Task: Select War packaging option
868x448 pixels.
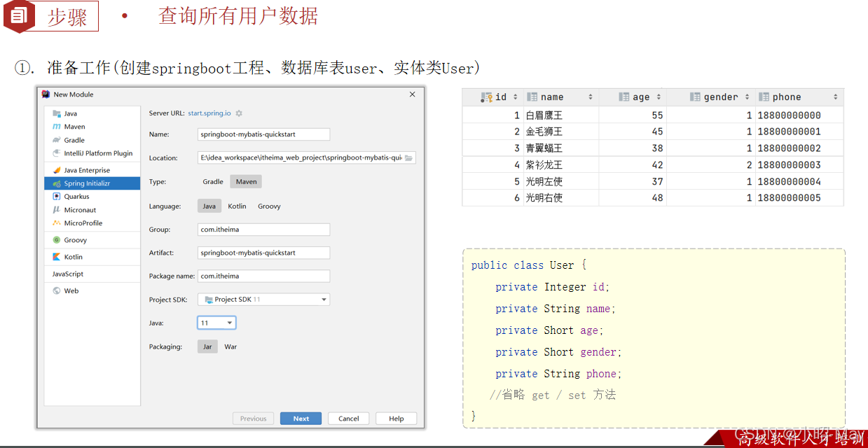Action: click(x=230, y=346)
